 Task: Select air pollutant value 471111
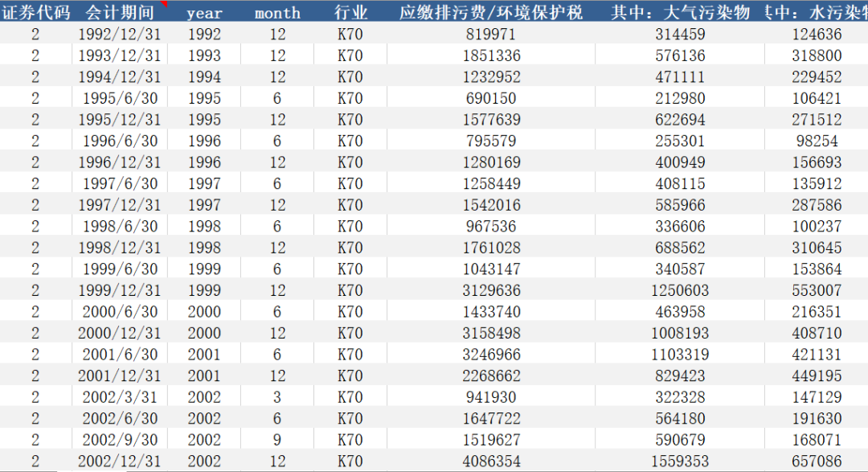tap(681, 77)
